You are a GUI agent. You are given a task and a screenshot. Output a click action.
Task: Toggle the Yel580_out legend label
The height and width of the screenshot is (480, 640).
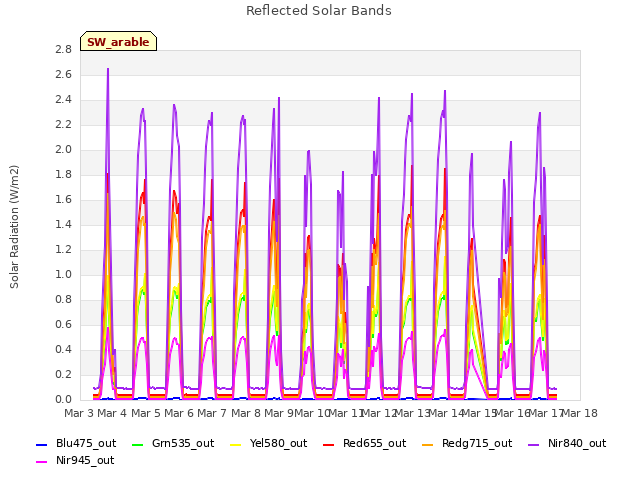coord(278,444)
